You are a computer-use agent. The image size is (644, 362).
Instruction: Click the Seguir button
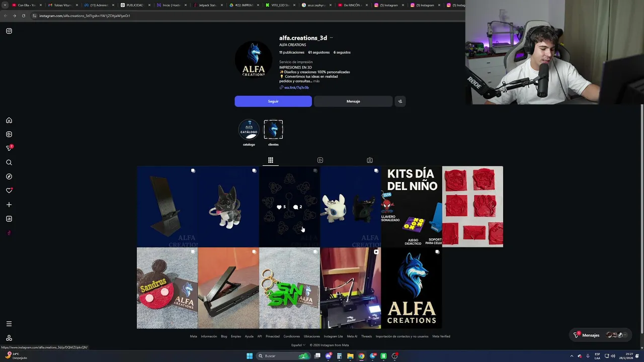(x=273, y=101)
